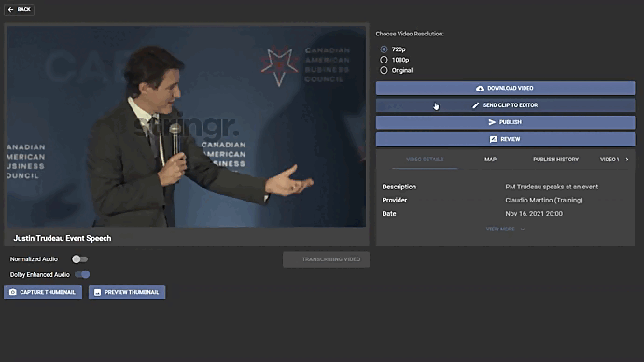Select the Original resolution radio button
The width and height of the screenshot is (644, 362).
click(384, 70)
